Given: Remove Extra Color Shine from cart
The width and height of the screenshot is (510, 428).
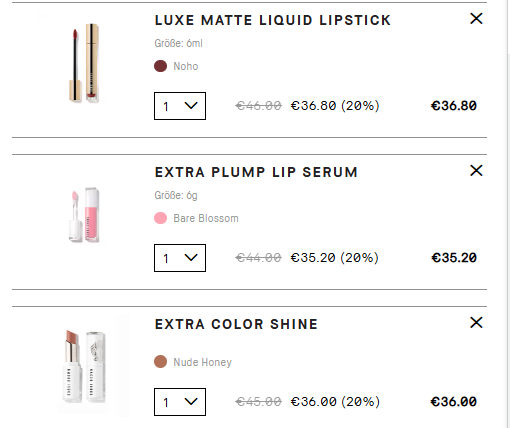Looking at the screenshot, I should click(x=476, y=322).
